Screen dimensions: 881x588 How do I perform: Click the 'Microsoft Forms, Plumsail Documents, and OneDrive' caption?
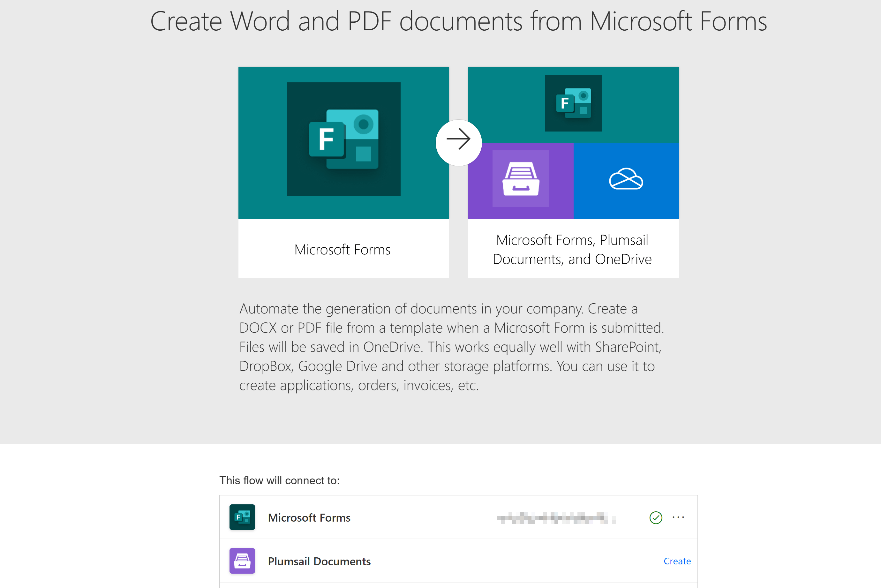(x=572, y=249)
